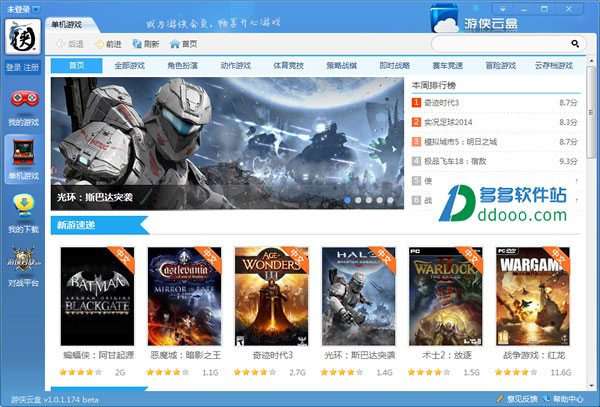Open the 我的游戏 gamepad icon
This screenshot has height=407, width=600.
click(x=24, y=99)
